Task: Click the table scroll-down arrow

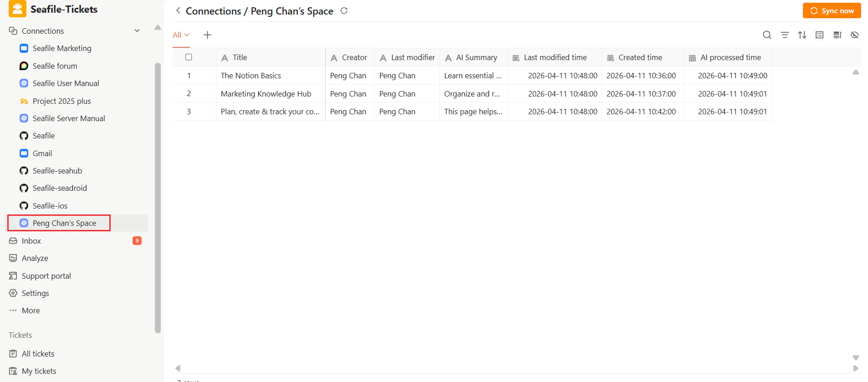Action: tap(856, 358)
